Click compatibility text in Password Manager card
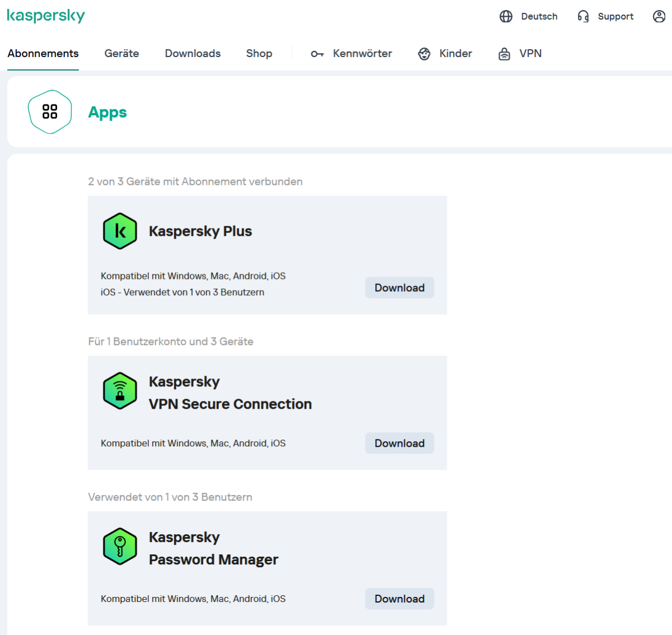 [x=193, y=599]
